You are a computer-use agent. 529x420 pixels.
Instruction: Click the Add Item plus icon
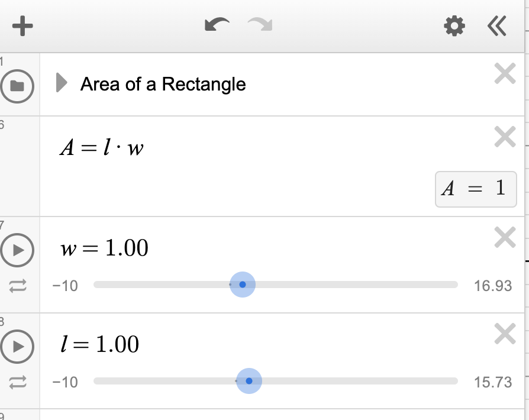point(22,26)
